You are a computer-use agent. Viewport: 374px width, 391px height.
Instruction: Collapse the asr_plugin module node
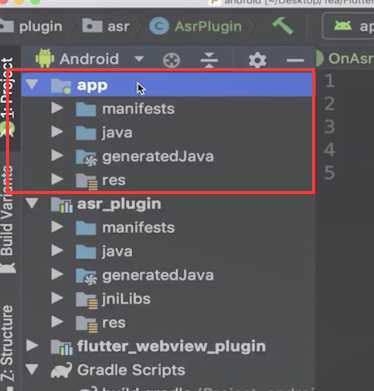point(32,203)
